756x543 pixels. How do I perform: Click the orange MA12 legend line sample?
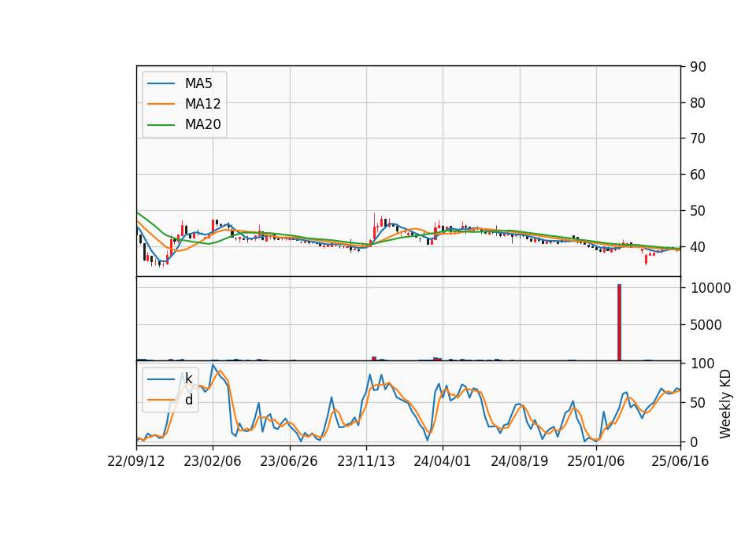pos(161,104)
